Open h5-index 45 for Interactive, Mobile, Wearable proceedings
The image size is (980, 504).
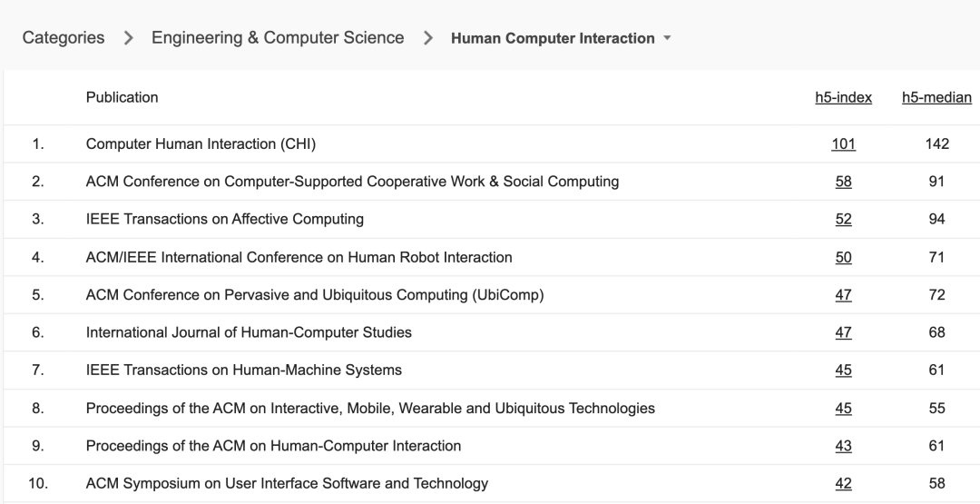[843, 409]
